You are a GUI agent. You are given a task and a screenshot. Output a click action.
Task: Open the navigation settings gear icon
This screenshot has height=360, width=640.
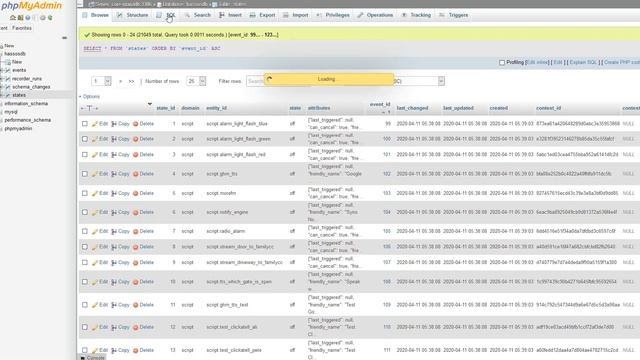pyautogui.click(x=42, y=18)
